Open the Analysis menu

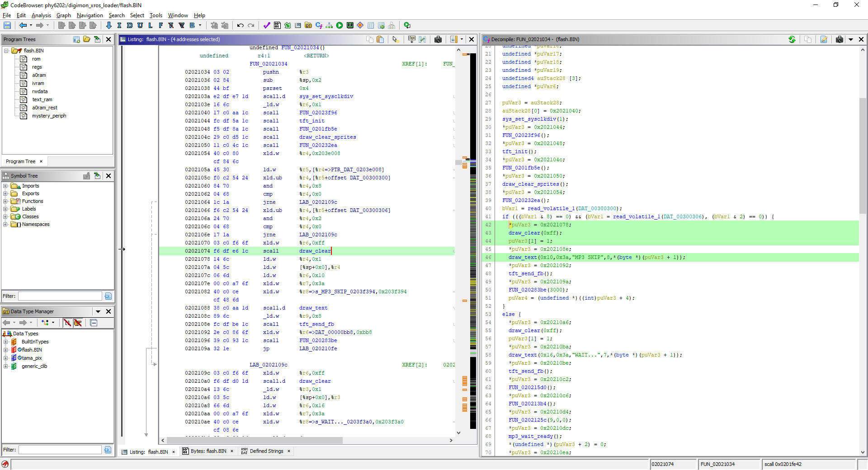tap(41, 15)
